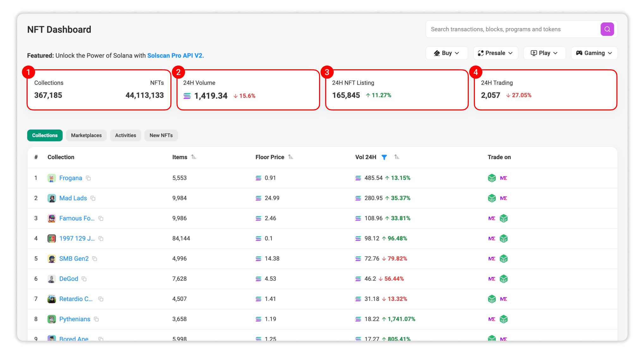
Task: Select the Activities tab
Action: pos(125,135)
